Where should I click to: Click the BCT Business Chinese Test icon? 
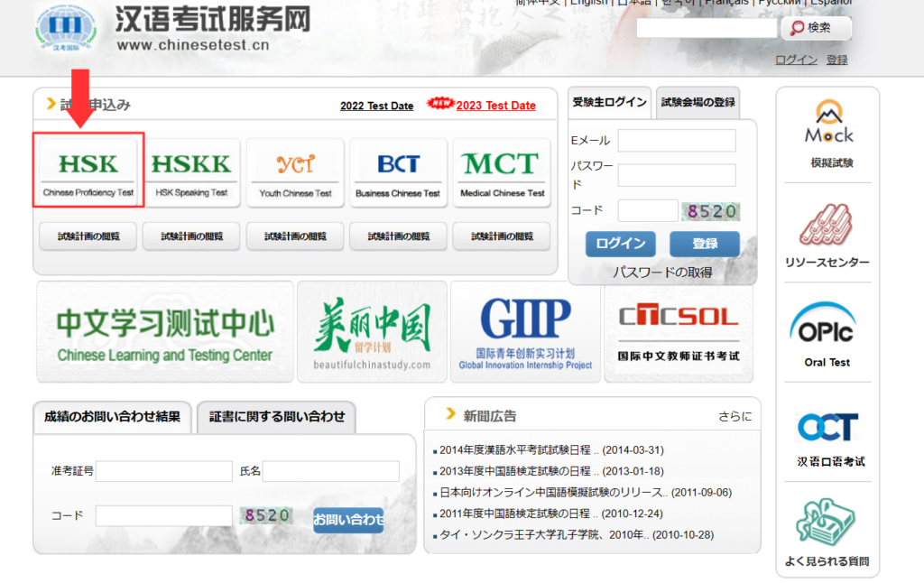click(x=398, y=171)
